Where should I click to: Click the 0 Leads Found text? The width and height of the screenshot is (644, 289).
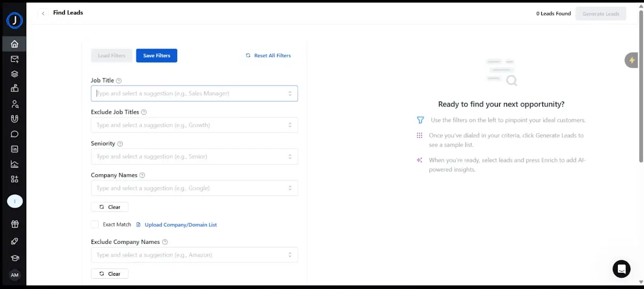[553, 14]
